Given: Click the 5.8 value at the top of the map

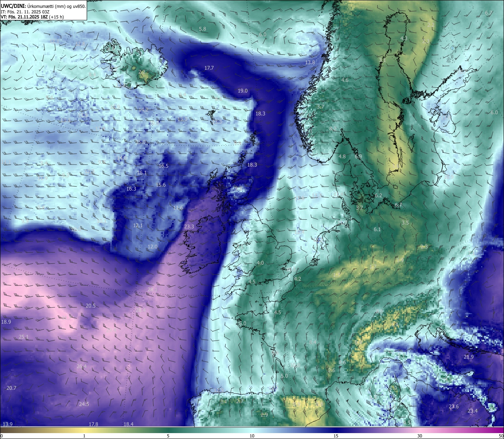Looking at the screenshot, I should tap(202, 29).
